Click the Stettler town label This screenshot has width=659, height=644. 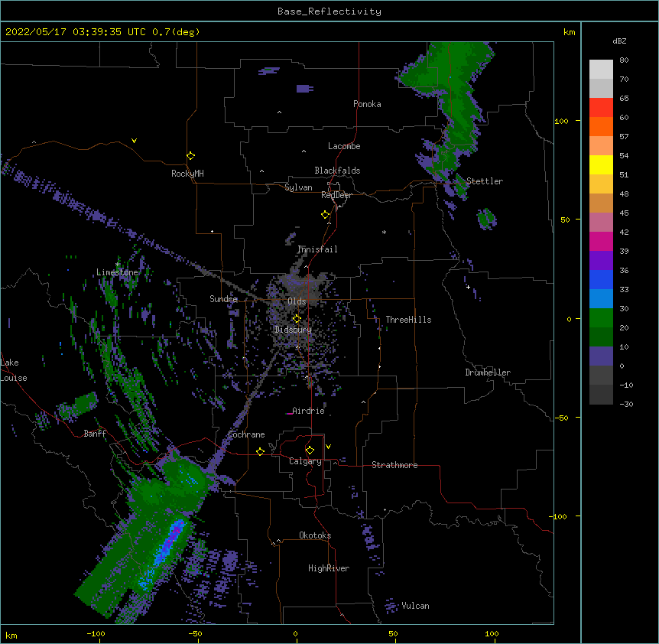coord(484,181)
